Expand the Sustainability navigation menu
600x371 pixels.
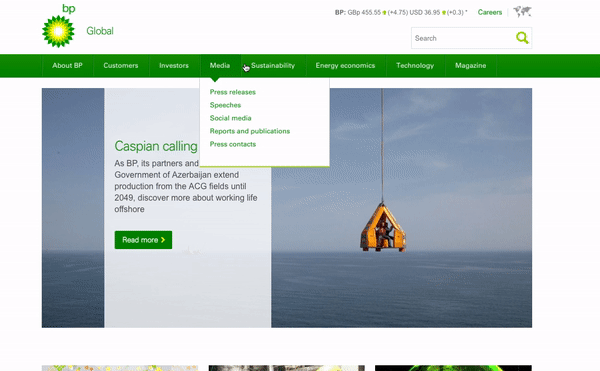[273, 65]
